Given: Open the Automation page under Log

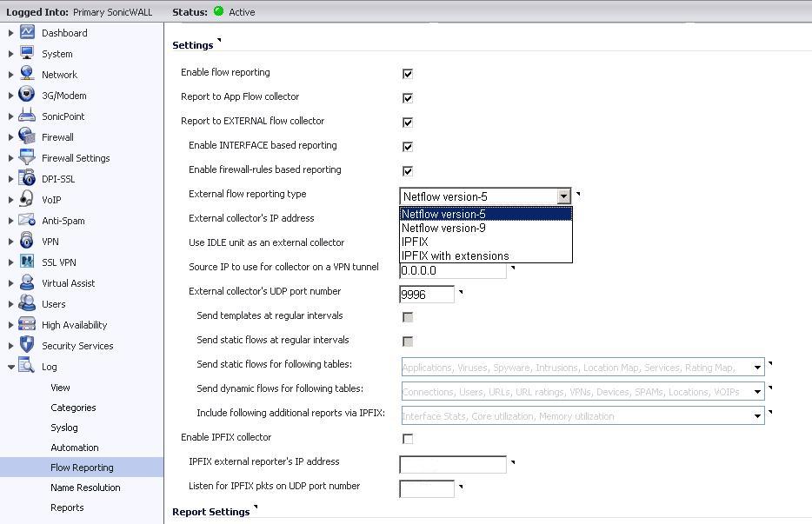Looking at the screenshot, I should click(x=74, y=448).
